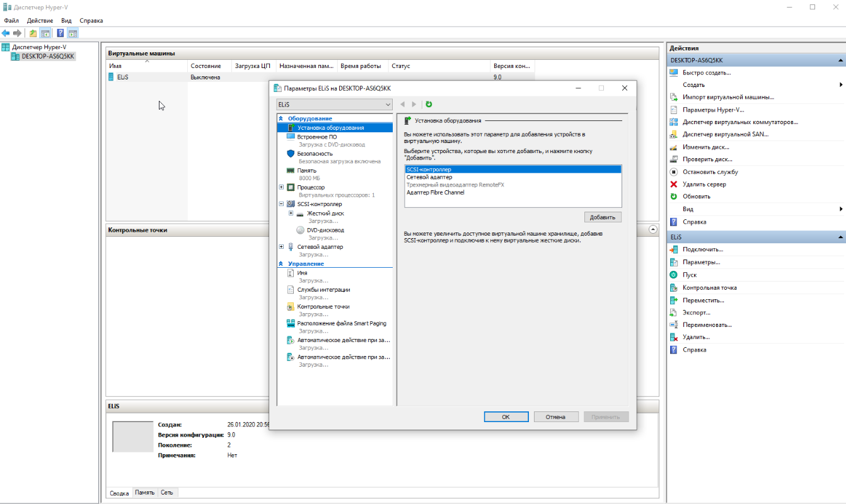The height and width of the screenshot is (504, 846).
Task: Click 'Изменить диск...' action
Action: click(706, 147)
